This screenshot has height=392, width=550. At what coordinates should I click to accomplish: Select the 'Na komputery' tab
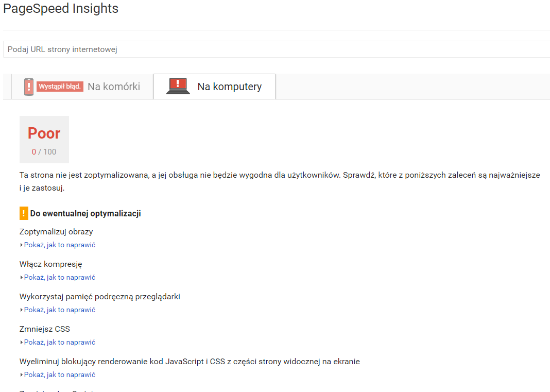tap(229, 87)
